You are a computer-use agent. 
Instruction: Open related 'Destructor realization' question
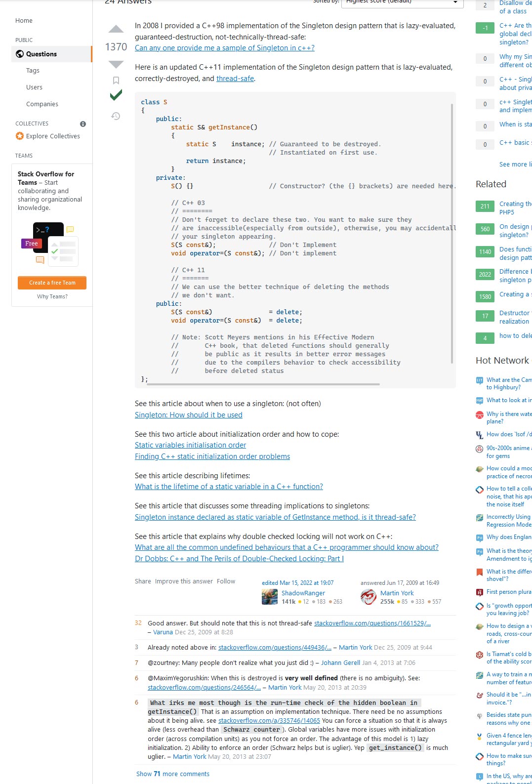pos(516,317)
